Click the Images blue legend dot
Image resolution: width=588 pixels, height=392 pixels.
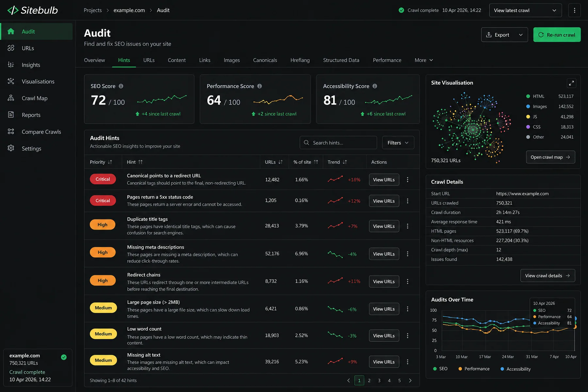(528, 106)
